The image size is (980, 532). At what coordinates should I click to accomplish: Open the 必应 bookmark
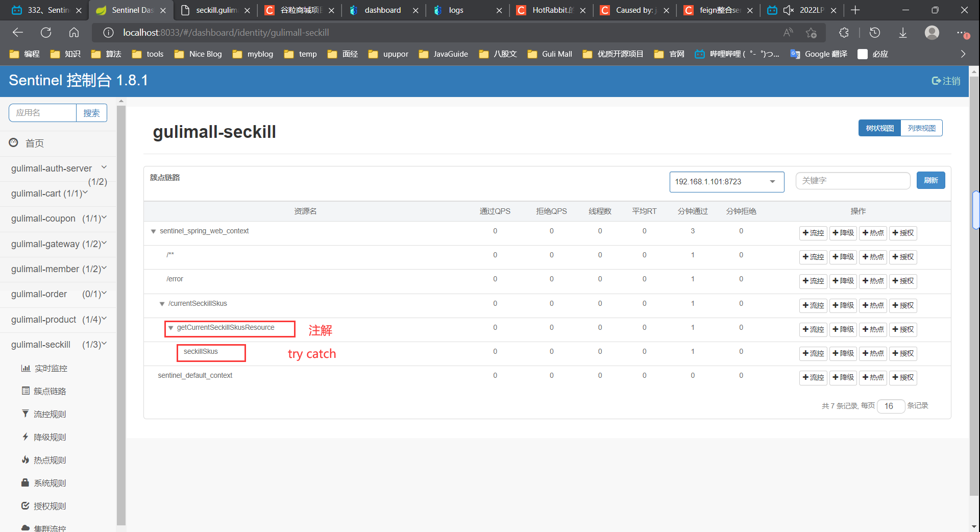[x=873, y=54]
